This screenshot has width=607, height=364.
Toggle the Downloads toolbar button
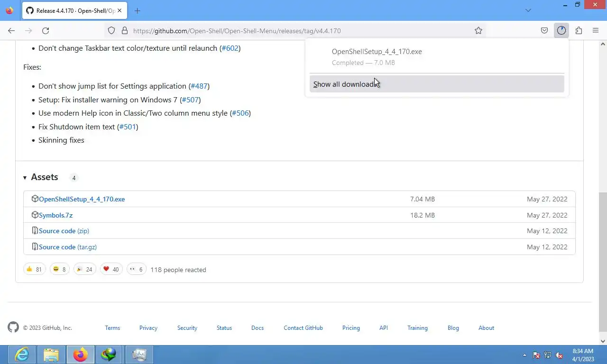[561, 30]
